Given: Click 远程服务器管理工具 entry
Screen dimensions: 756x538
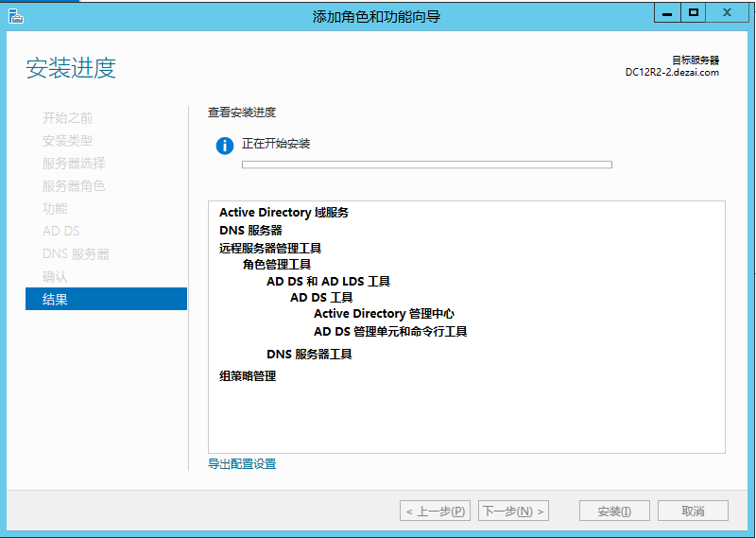Looking at the screenshot, I should pyautogui.click(x=270, y=249).
